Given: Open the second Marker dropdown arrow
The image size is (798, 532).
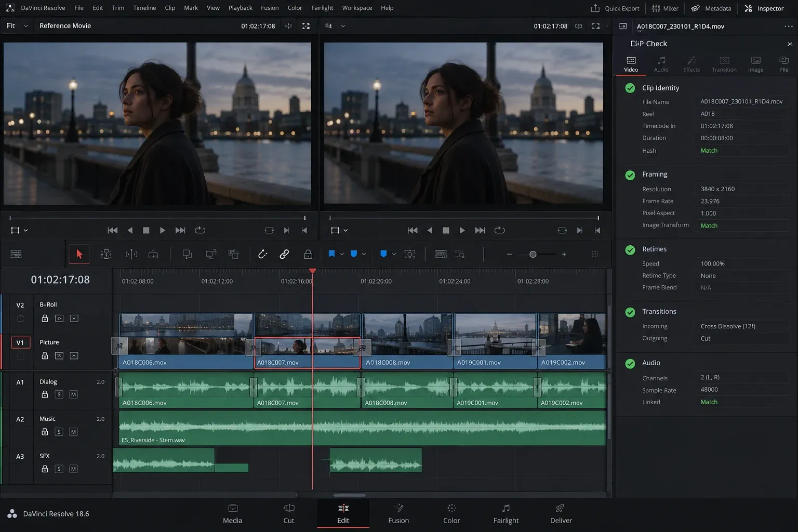Looking at the screenshot, I should click(x=394, y=254).
